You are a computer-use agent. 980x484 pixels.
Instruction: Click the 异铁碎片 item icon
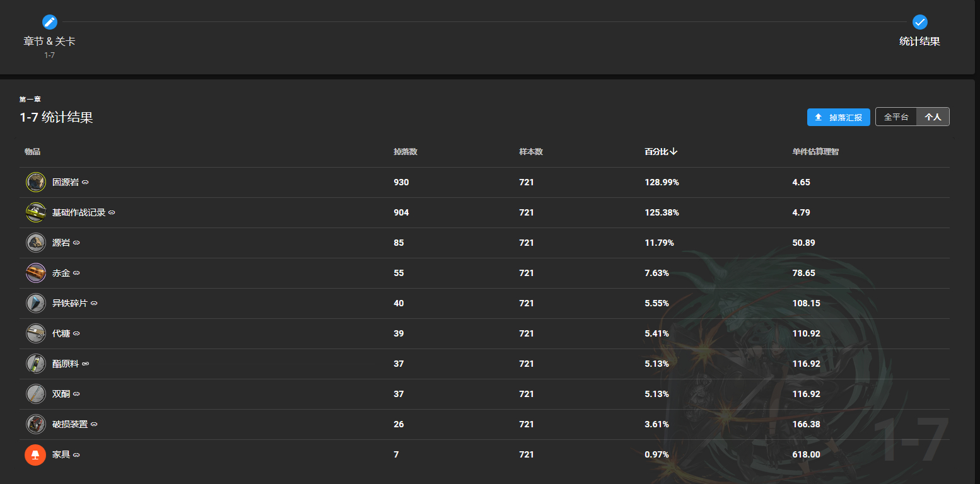(x=35, y=303)
